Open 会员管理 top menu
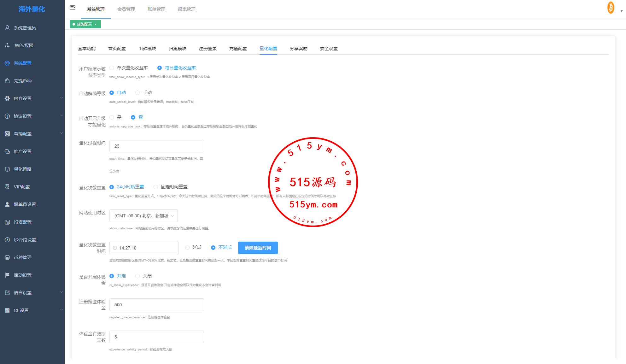This screenshot has width=626, height=364. (126, 9)
